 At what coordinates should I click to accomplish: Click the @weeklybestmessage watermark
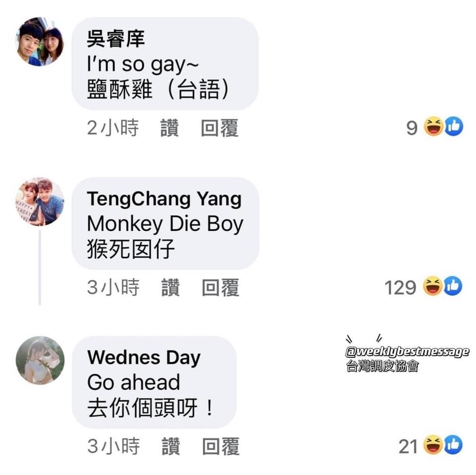pyautogui.click(x=408, y=351)
